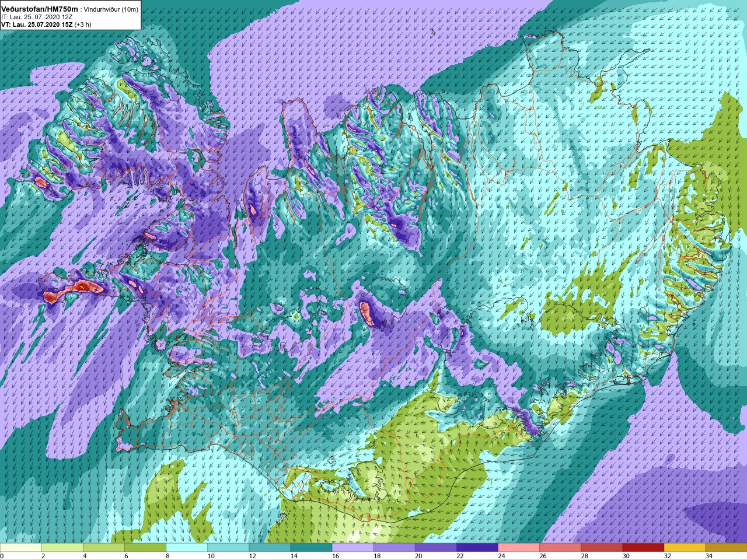This screenshot has width=747, height=560.
Task: Click the "0" legend scale label
Action: coord(2,556)
